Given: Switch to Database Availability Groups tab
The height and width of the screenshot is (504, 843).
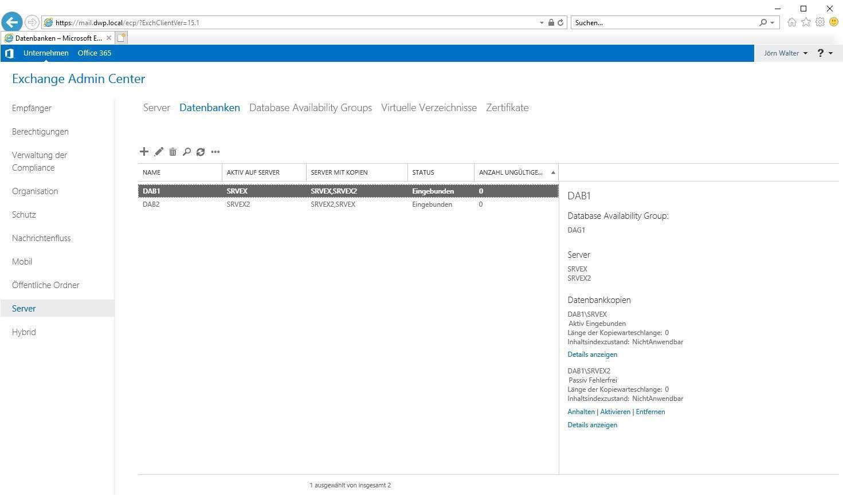Looking at the screenshot, I should 310,108.
